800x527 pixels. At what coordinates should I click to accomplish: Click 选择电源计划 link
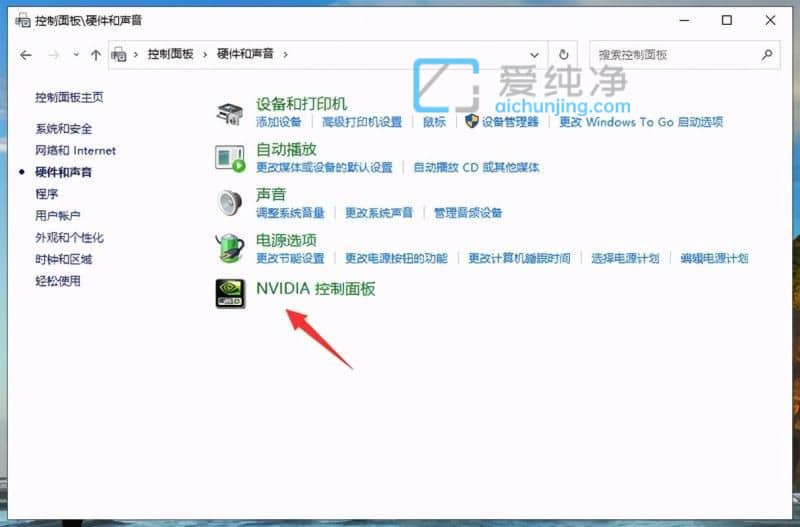(626, 258)
